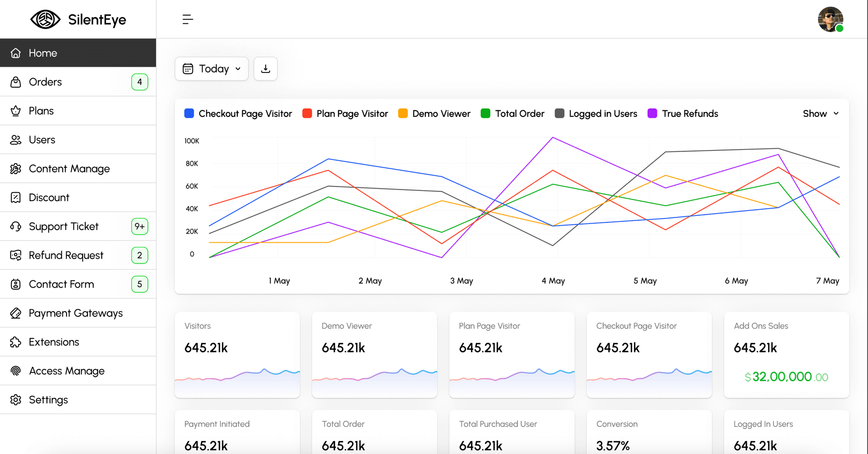Click the Orders bag icon
Viewport: 868px width, 454px height.
pyautogui.click(x=16, y=82)
